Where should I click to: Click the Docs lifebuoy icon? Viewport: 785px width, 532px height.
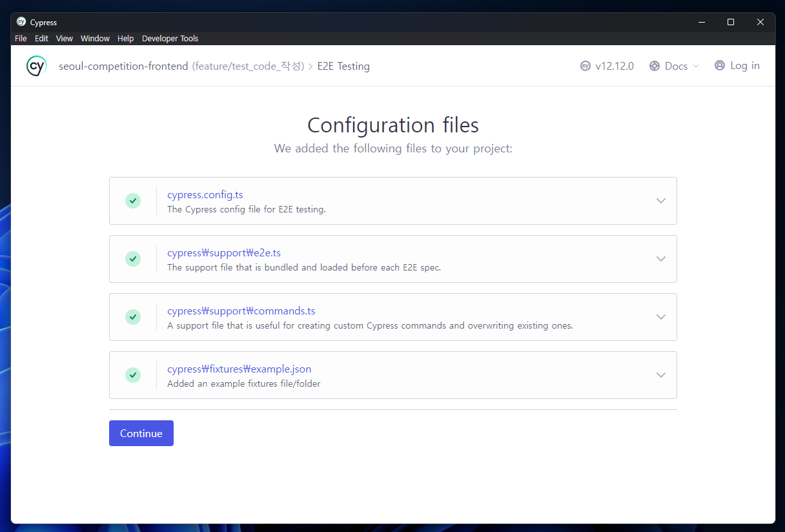coord(655,66)
